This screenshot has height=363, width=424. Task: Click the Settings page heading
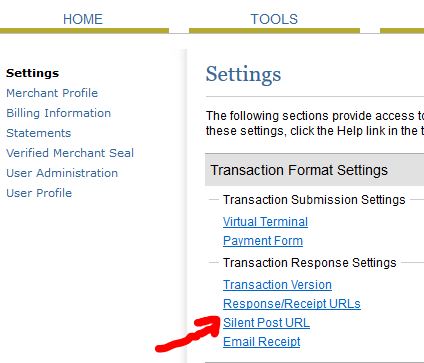tap(243, 74)
